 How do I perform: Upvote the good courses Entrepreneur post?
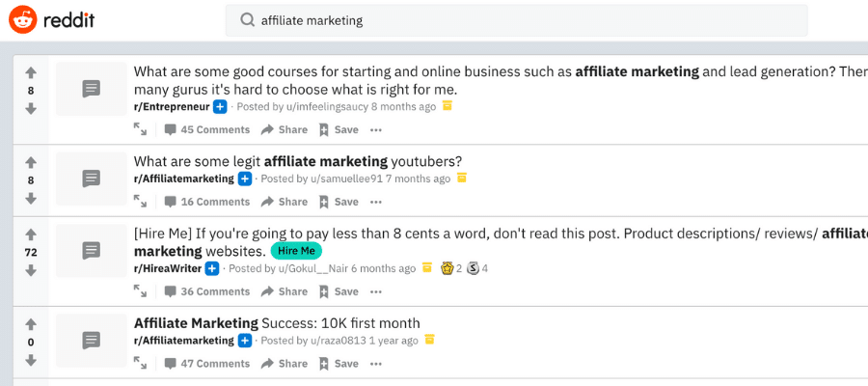coord(31,72)
